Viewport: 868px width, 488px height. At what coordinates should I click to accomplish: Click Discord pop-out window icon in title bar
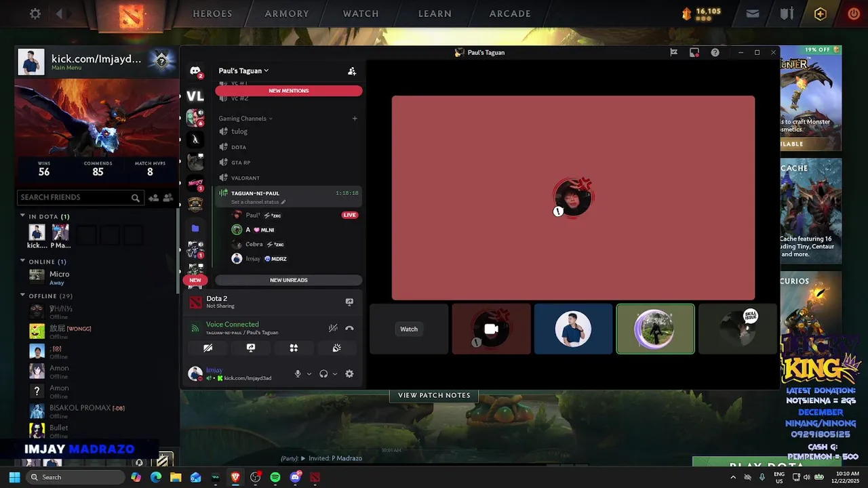(x=694, y=52)
